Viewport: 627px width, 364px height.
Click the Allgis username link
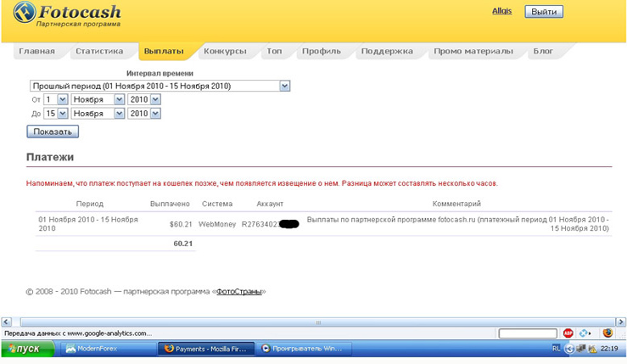(501, 11)
